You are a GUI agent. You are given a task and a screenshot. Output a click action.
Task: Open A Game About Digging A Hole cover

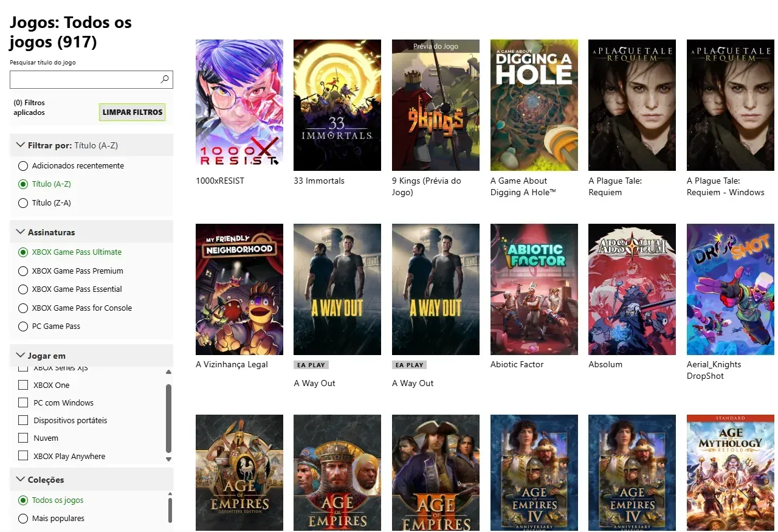[x=534, y=105]
